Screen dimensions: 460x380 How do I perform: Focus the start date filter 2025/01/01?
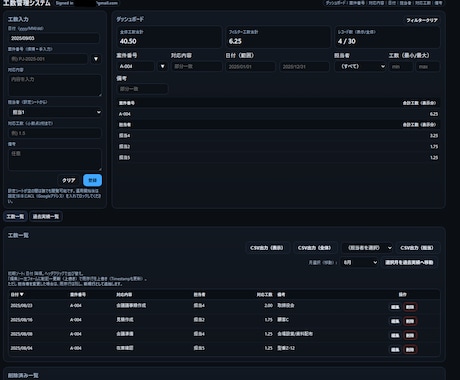coord(251,66)
